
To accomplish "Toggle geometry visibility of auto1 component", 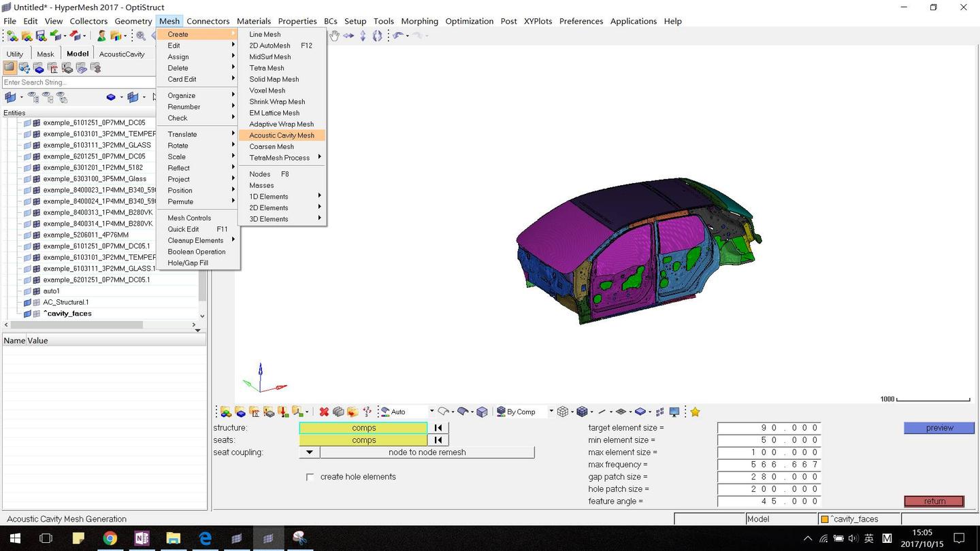I will [x=28, y=291].
